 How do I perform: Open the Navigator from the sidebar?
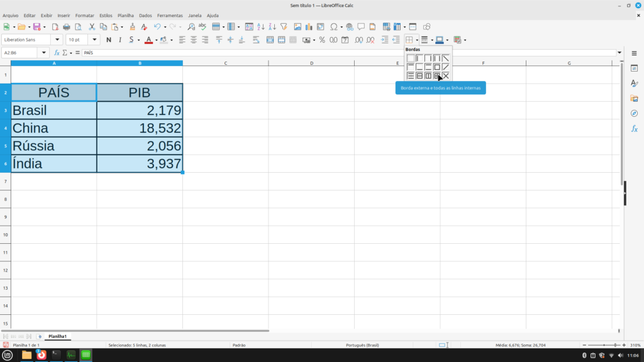coord(634,113)
